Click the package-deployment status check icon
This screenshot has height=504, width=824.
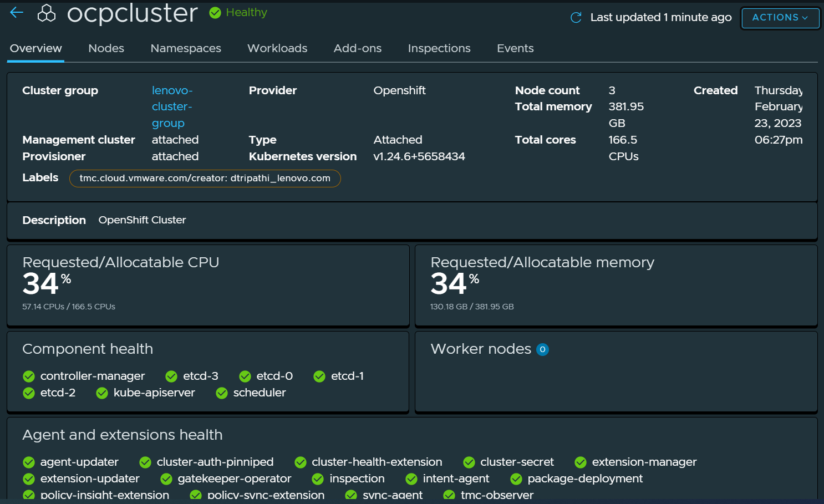click(516, 479)
